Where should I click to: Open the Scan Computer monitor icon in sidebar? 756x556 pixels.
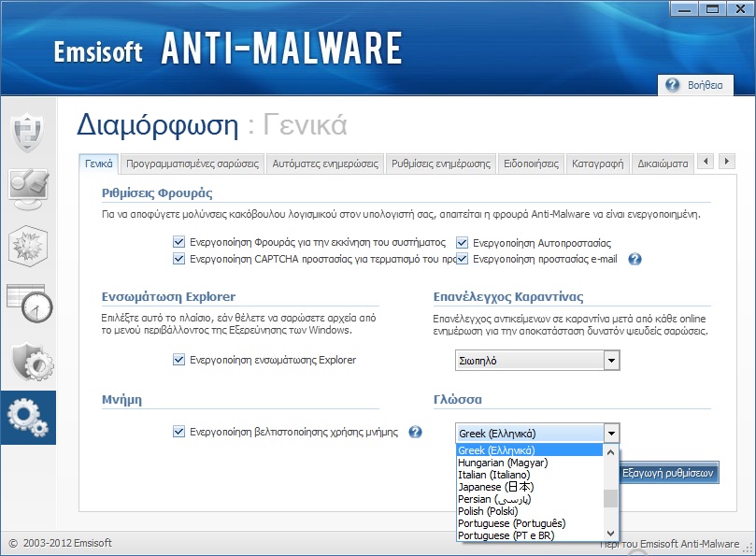coord(28,189)
